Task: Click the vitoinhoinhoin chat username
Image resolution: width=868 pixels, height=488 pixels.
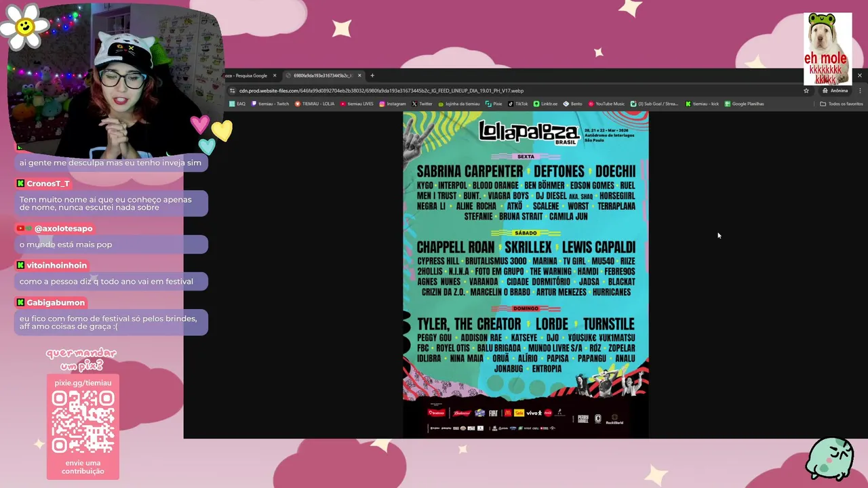Action: pyautogui.click(x=56, y=265)
